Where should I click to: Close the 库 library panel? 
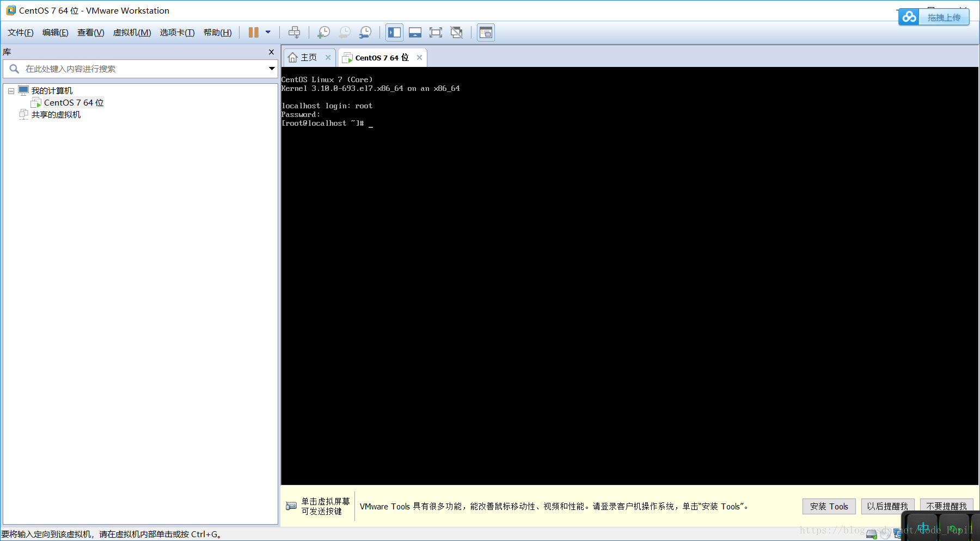coord(271,52)
